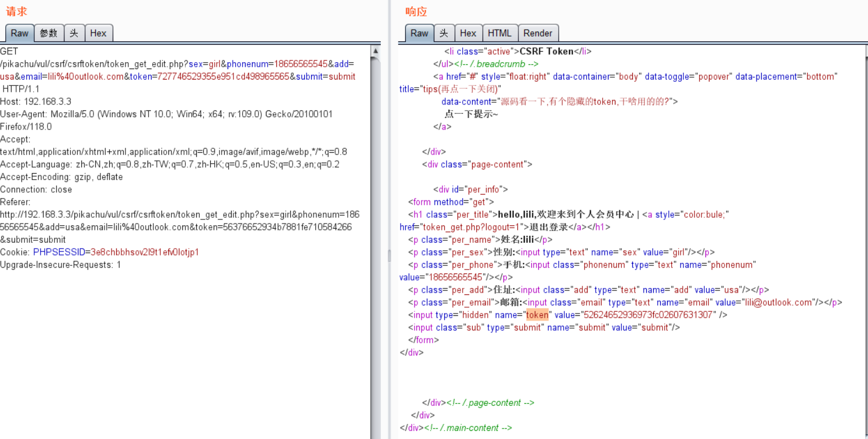Open the 参数 tab in the request panel
Screen dimensions: 868x439
pyautogui.click(x=49, y=33)
